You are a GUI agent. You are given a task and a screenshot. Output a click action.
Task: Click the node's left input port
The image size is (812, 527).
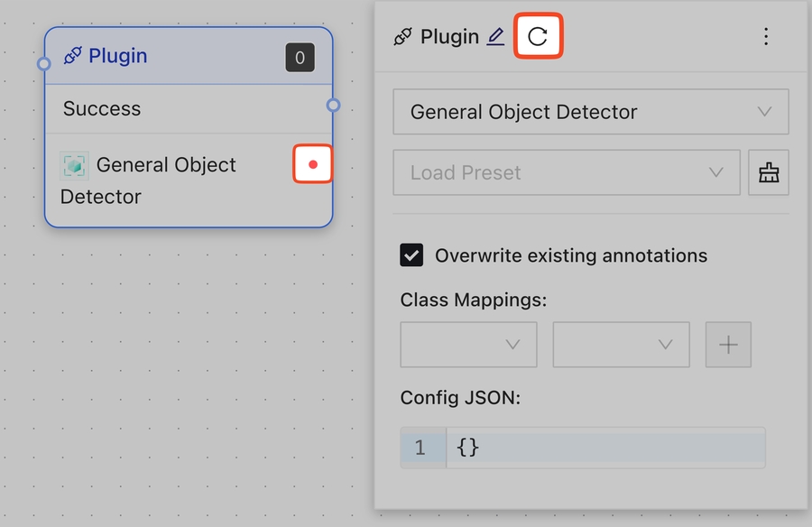pyautogui.click(x=43, y=64)
